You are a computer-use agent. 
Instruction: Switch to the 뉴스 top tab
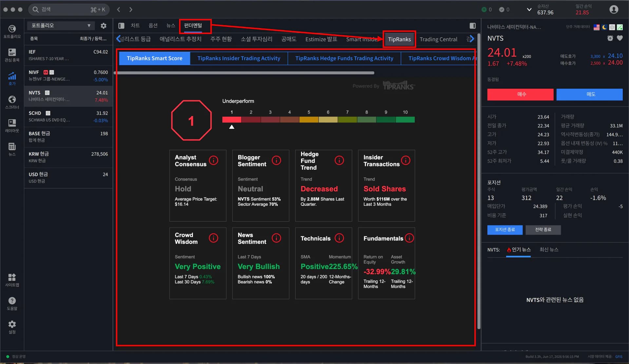coord(171,26)
